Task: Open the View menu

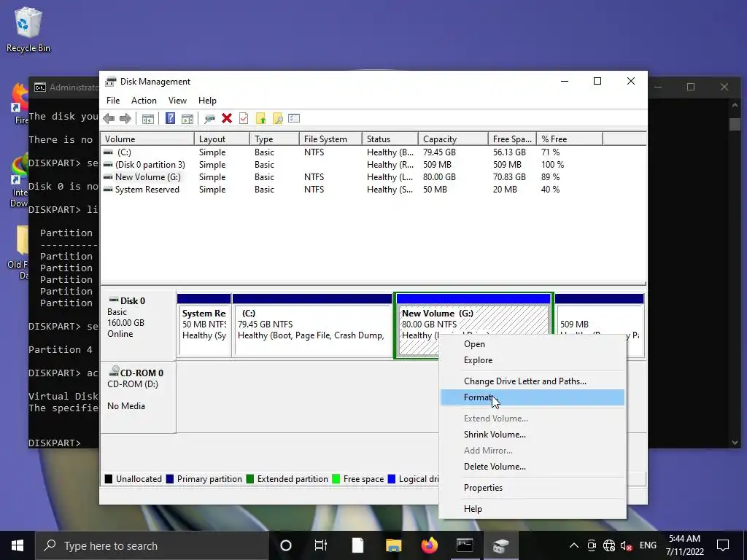Action: [x=177, y=101]
